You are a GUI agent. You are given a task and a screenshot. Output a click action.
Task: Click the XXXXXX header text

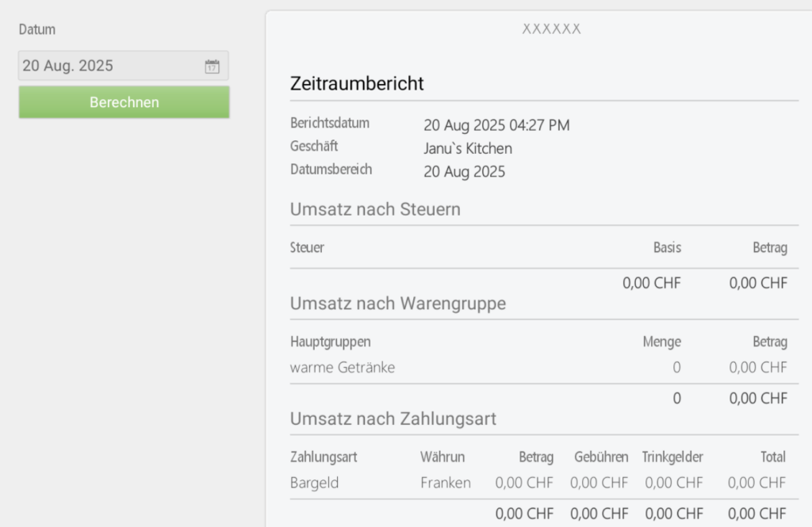point(552,29)
